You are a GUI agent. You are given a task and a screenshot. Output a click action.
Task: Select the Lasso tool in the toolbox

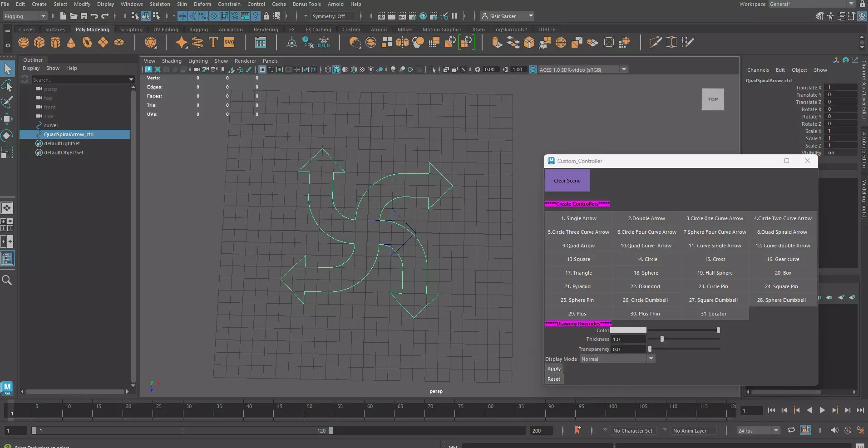pos(7,85)
